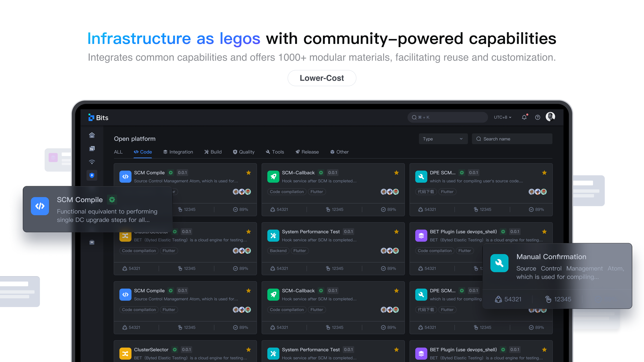Click the bottom-row System Performance Test icon
The image size is (644, 362).
[x=273, y=353]
